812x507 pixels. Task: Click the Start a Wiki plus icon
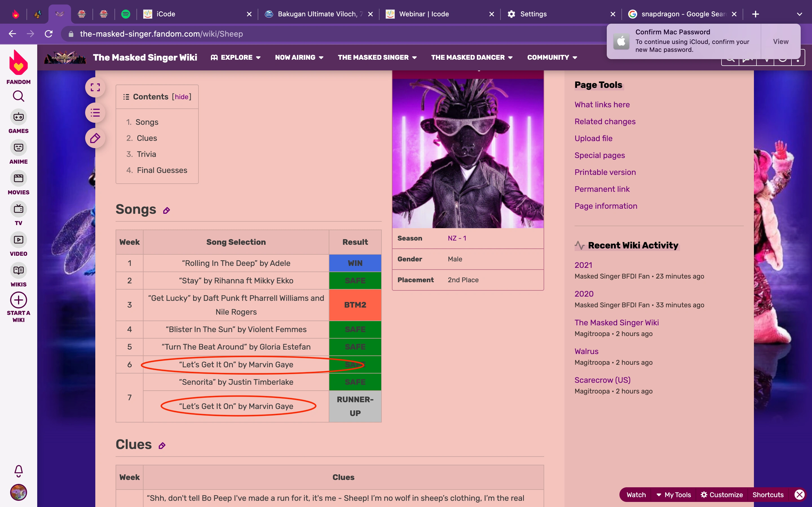click(x=18, y=300)
